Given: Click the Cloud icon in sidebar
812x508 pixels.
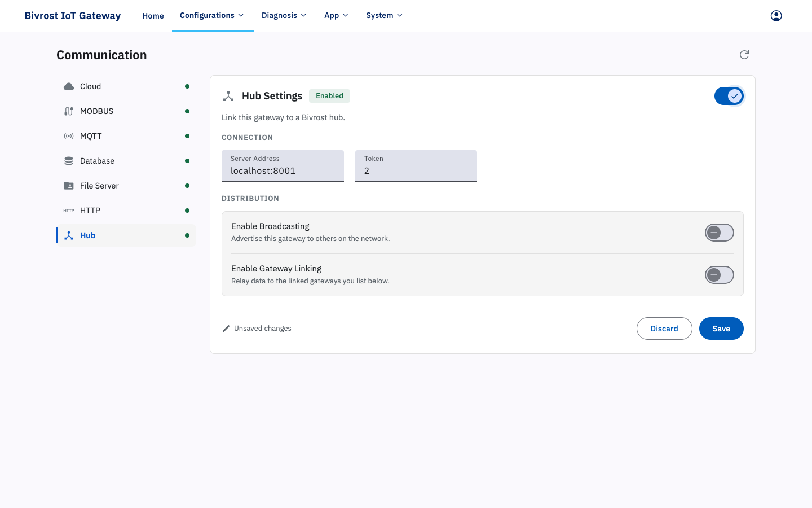Looking at the screenshot, I should [69, 86].
